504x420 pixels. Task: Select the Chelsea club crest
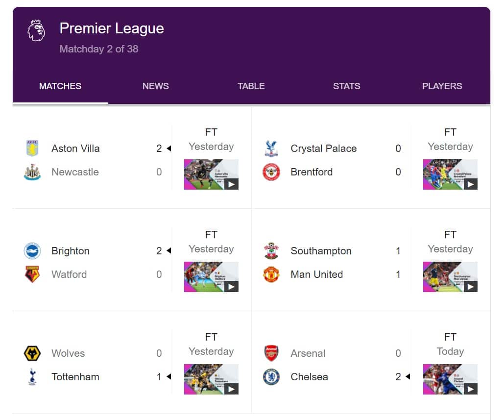coord(271,377)
